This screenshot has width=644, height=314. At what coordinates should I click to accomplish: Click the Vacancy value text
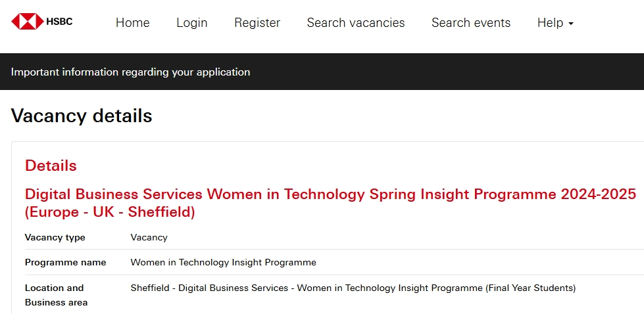pyautogui.click(x=149, y=237)
